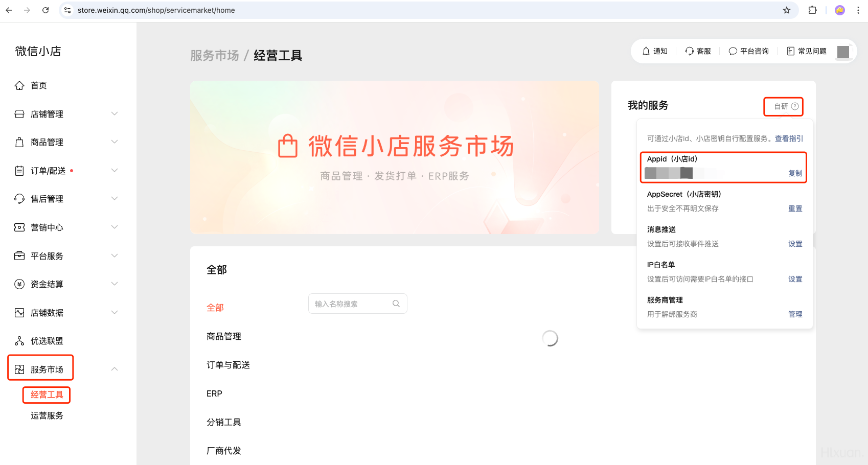Click 服务市场 in the breadcrumb
The height and width of the screenshot is (465, 868).
[215, 55]
